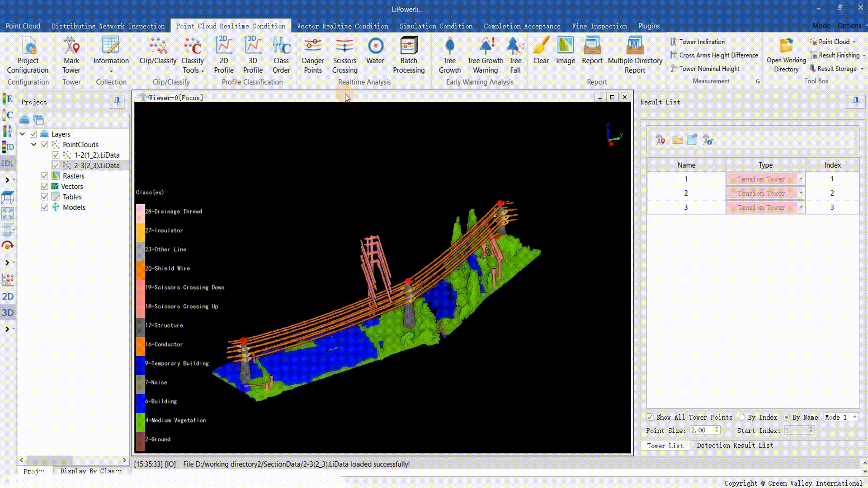Toggle Show All Tower Points checkbox
Viewport: 868px width, 488px height.
tap(650, 418)
